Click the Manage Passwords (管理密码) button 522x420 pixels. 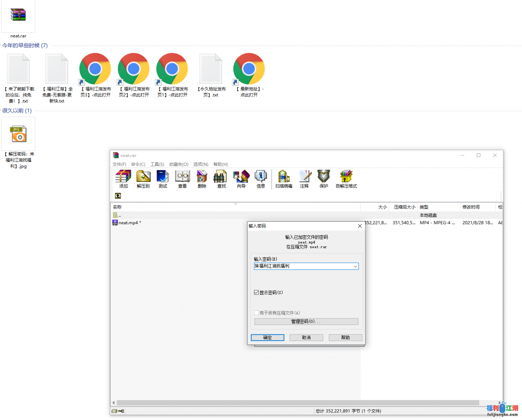click(x=306, y=322)
